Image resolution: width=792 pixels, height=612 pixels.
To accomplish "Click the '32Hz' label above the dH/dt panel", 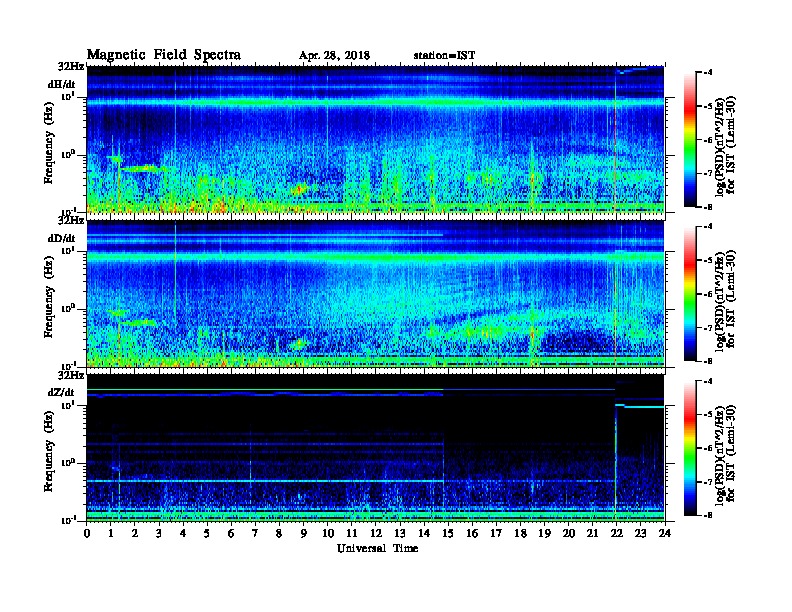I will [x=71, y=66].
